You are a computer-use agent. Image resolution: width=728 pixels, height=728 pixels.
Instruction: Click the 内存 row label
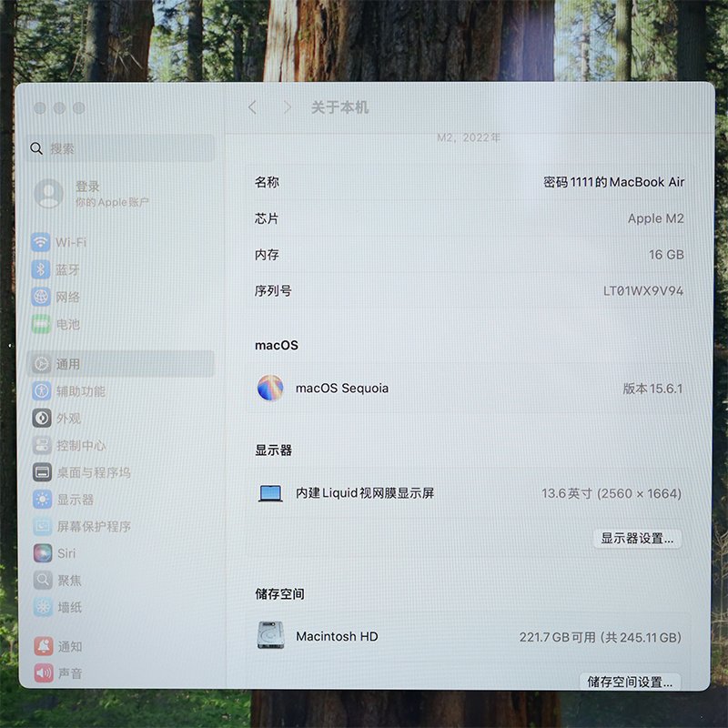267,255
